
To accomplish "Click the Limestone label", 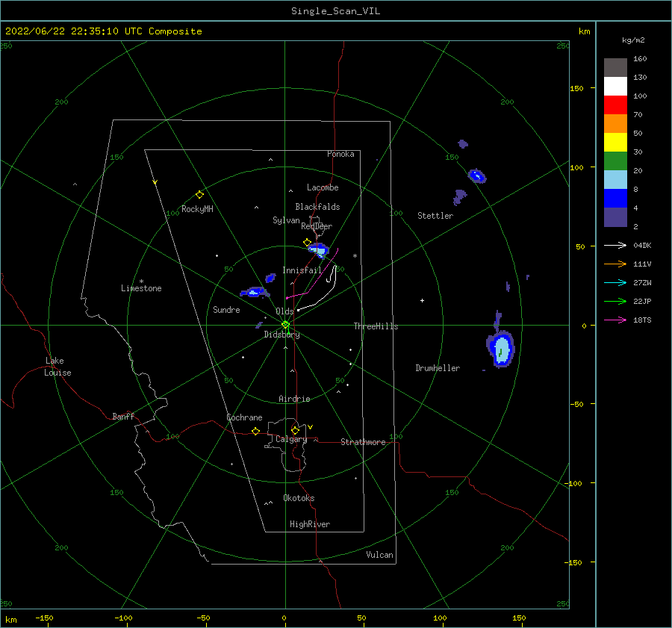I will coord(141,288).
